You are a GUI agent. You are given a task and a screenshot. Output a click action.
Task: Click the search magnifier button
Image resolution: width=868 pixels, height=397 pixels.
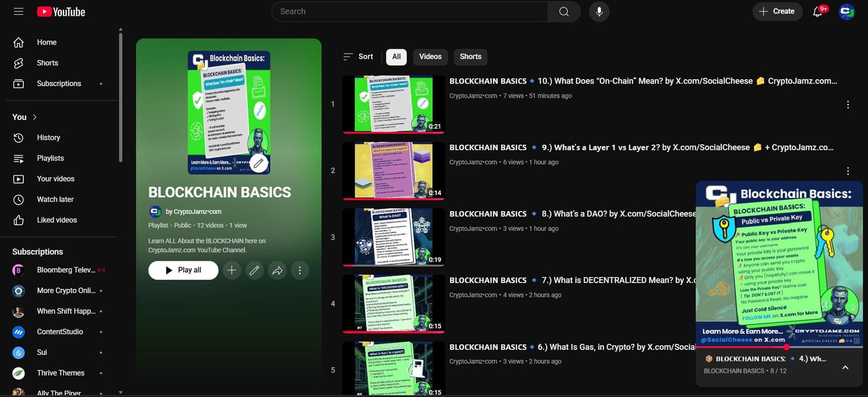coord(564,11)
